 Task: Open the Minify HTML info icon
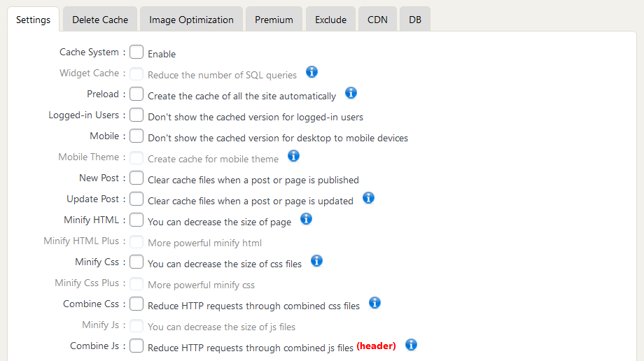coord(306,218)
